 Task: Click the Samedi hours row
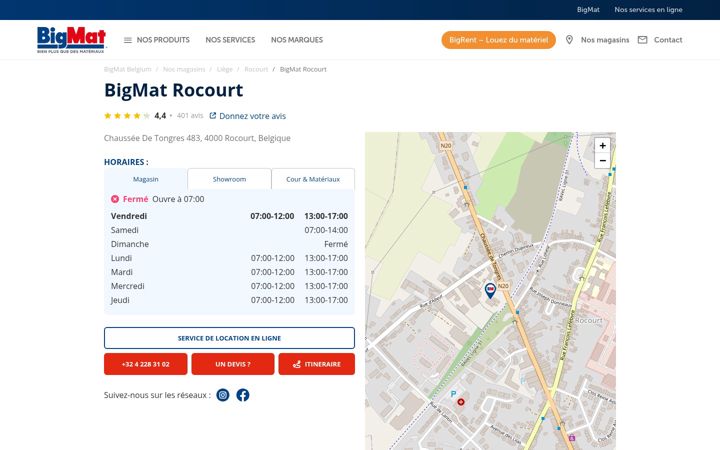pyautogui.click(x=229, y=230)
